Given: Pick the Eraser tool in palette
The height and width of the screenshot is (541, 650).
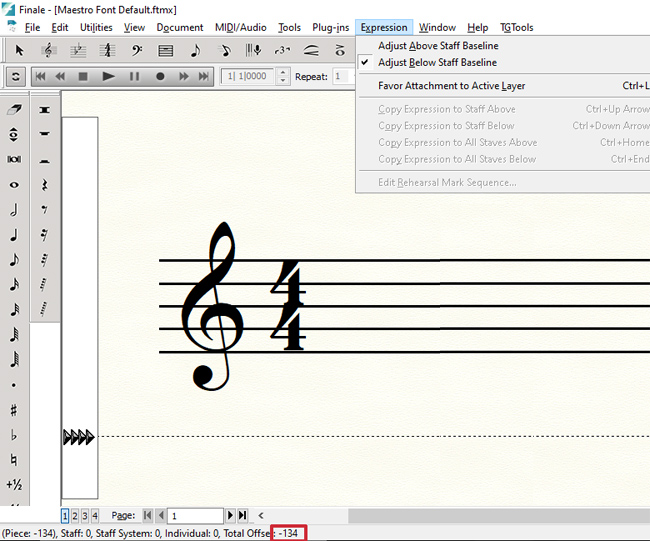Looking at the screenshot, I should [x=14, y=109].
